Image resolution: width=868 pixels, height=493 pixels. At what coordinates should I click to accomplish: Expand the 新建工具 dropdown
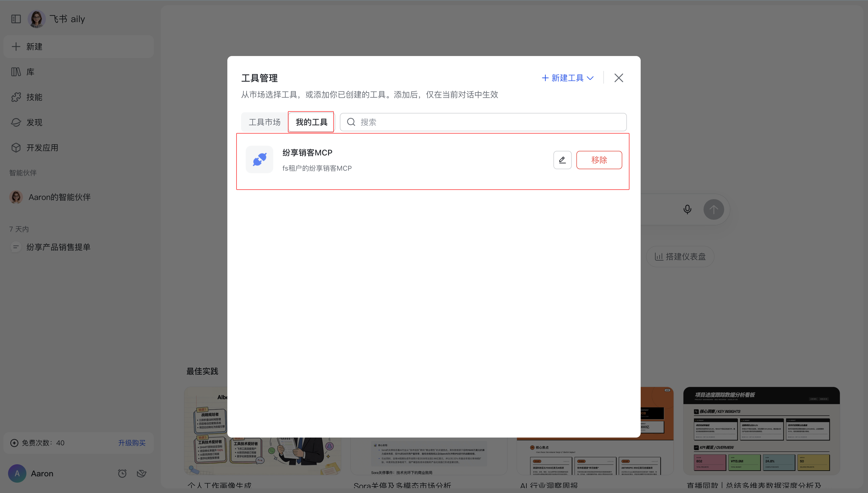pos(568,78)
